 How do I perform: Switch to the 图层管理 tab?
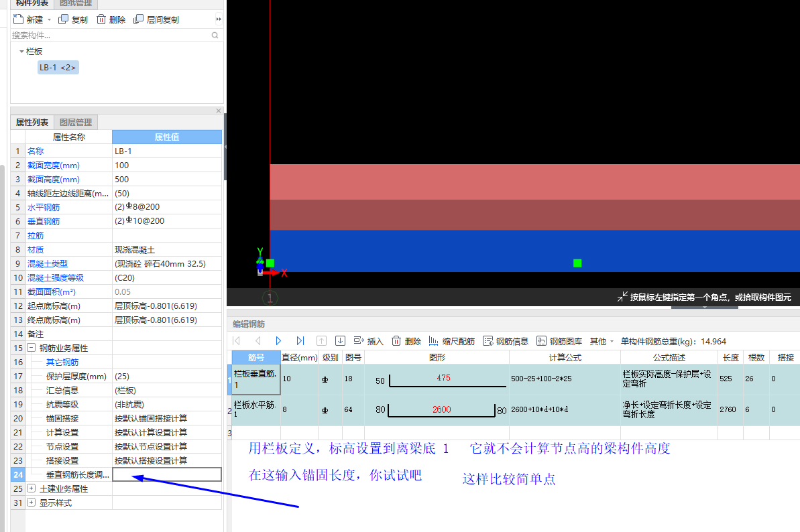pyautogui.click(x=76, y=123)
